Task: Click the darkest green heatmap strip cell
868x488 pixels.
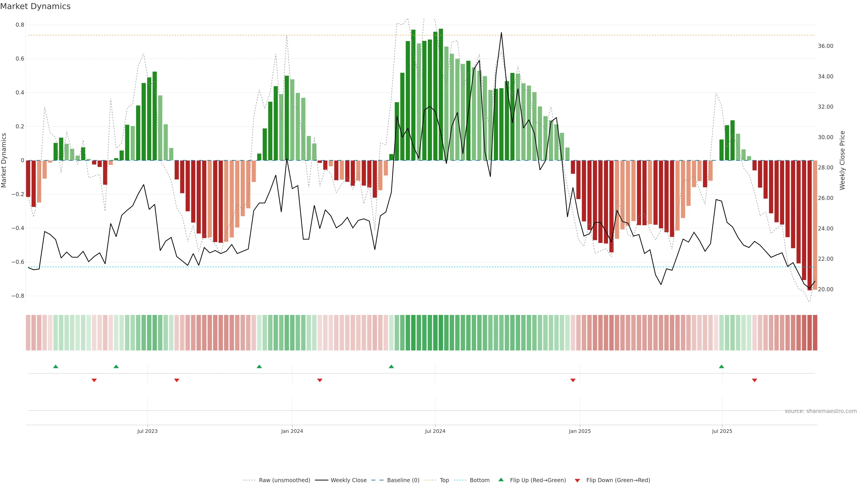Action: 441,333
